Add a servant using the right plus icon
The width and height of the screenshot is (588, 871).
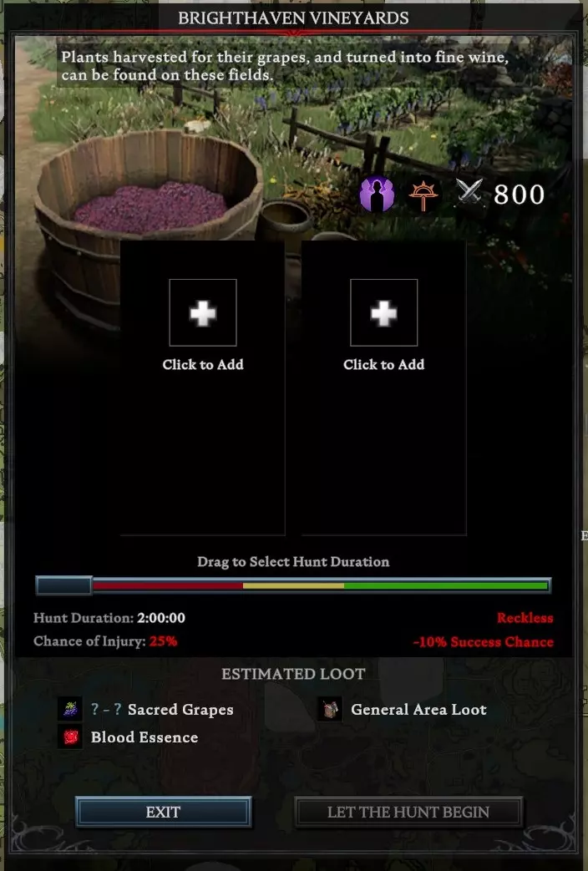(x=383, y=312)
